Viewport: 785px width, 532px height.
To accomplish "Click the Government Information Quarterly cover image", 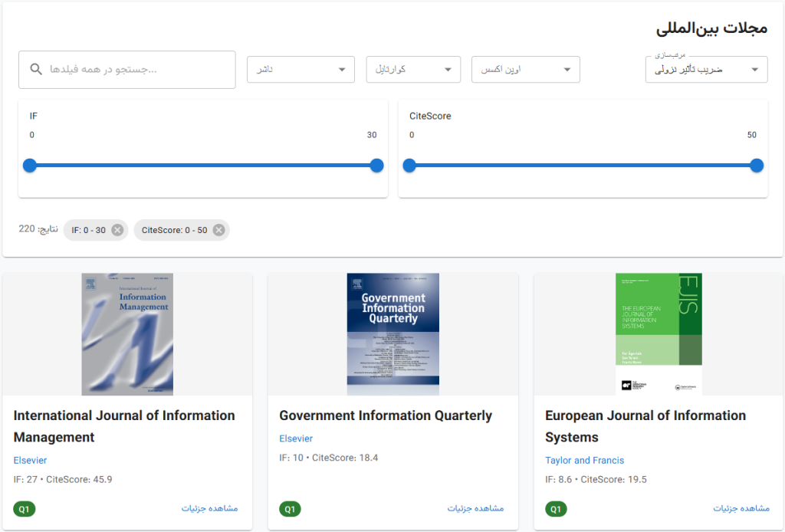I will pyautogui.click(x=393, y=334).
